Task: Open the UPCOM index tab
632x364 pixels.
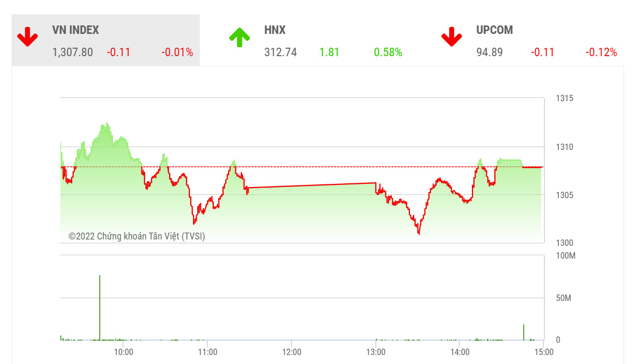Action: click(530, 40)
